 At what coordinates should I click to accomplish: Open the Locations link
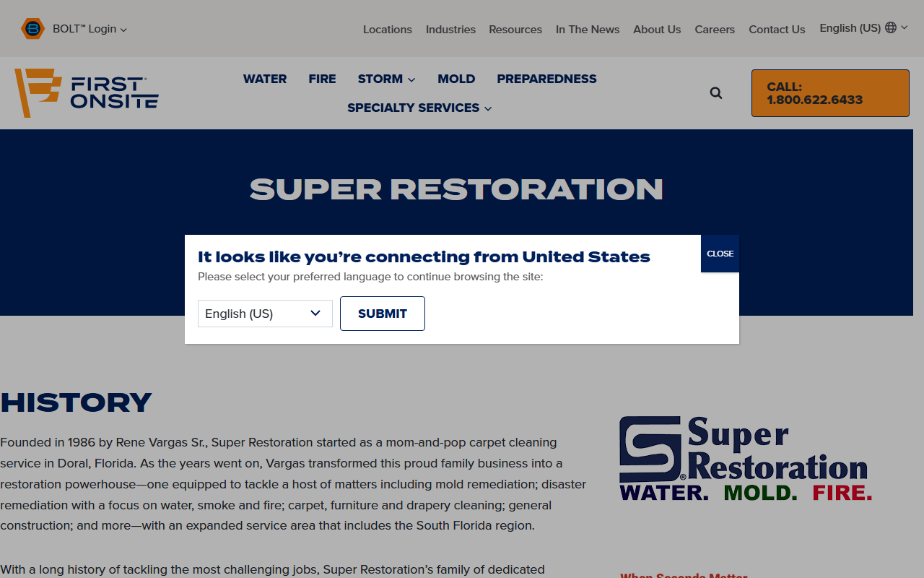coord(388,29)
